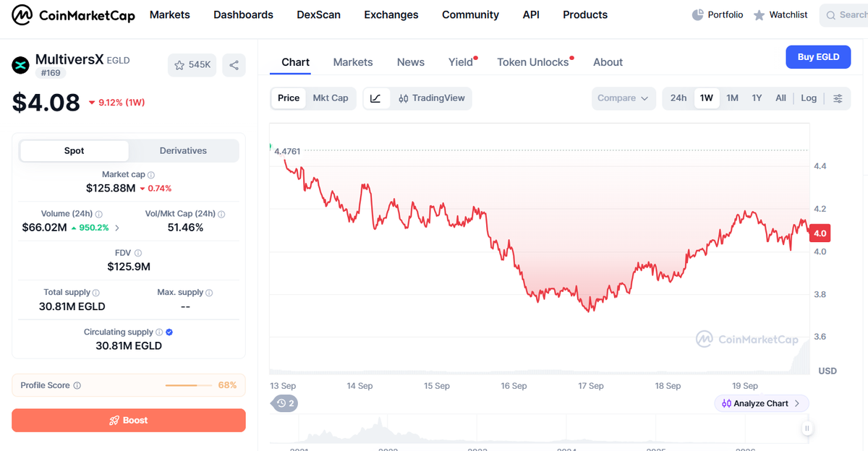The height and width of the screenshot is (451, 868).
Task: Select Price chart view
Action: (289, 98)
